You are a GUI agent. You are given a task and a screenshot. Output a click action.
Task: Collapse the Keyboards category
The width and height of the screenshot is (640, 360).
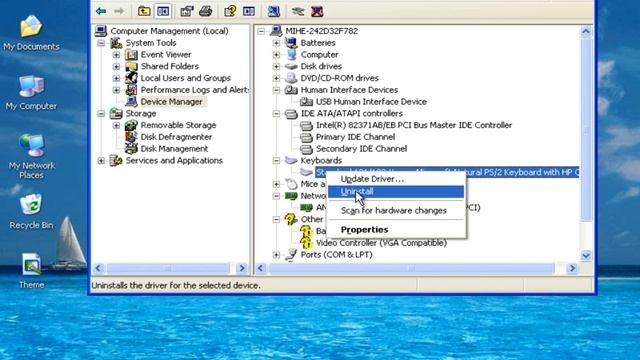point(276,160)
